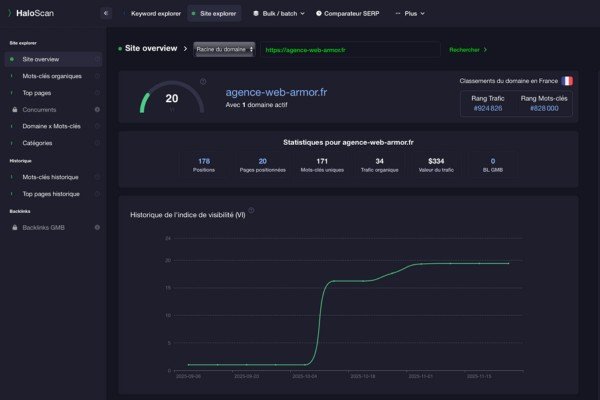
Task: Click info icon next to Historique de l'indice title
Action: 251,211
